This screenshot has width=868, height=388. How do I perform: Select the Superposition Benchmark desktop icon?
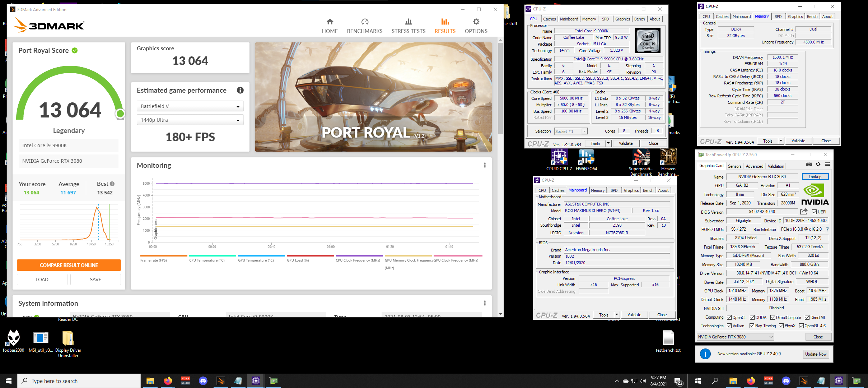[641, 162]
